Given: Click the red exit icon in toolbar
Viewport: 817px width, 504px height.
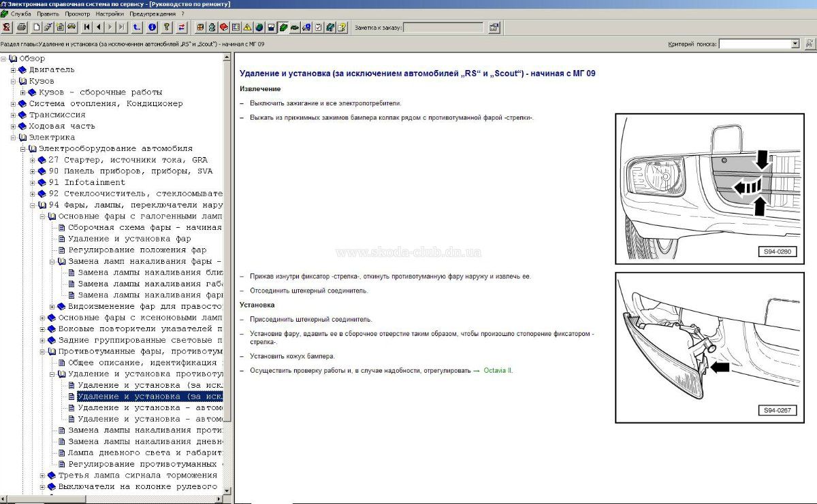Looking at the screenshot, I should (6, 27).
